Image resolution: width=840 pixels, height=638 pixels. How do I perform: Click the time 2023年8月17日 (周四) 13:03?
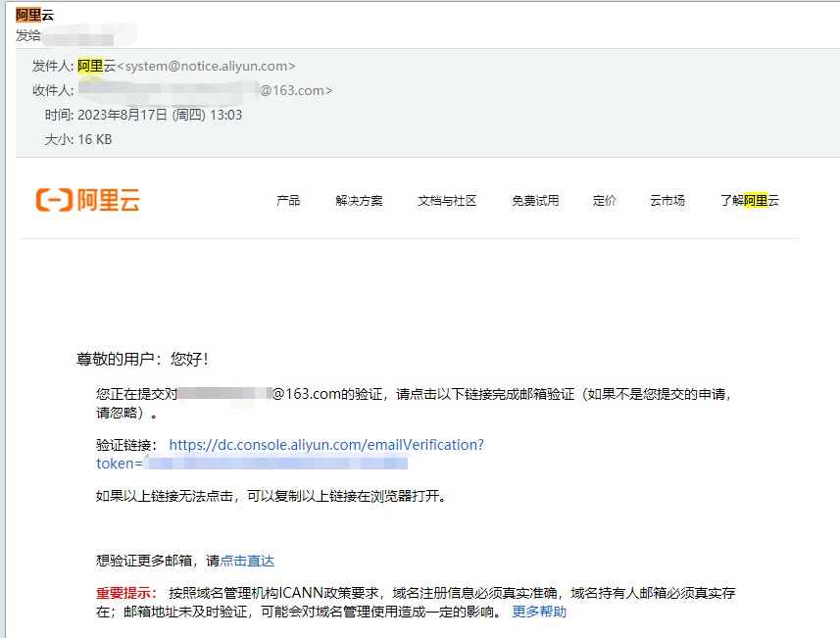click(x=160, y=116)
